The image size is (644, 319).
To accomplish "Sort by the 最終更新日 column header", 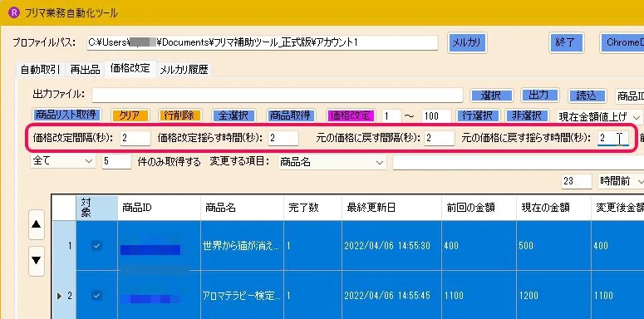I will click(392, 208).
